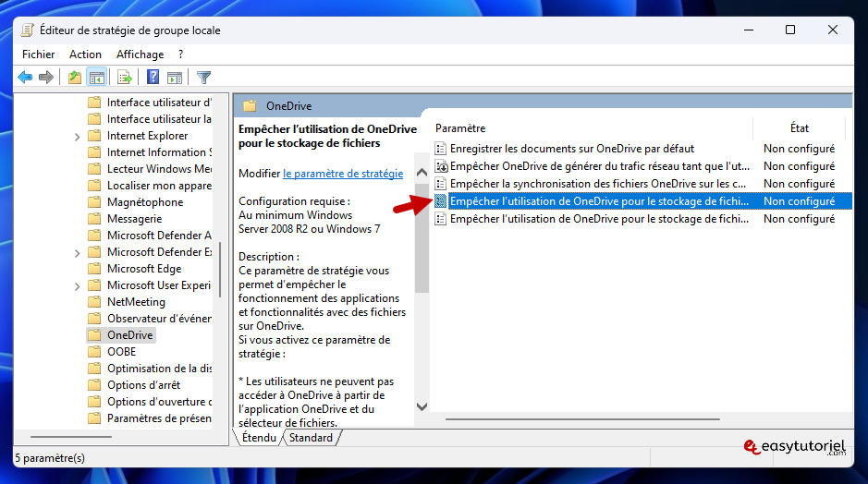Click 'Non configuré' state of Enregistrer les documents row
Viewport: 868px width, 484px height.
pyautogui.click(x=800, y=149)
